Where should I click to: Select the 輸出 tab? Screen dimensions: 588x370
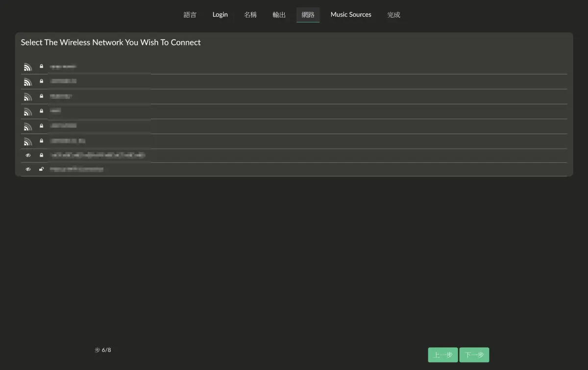click(279, 15)
